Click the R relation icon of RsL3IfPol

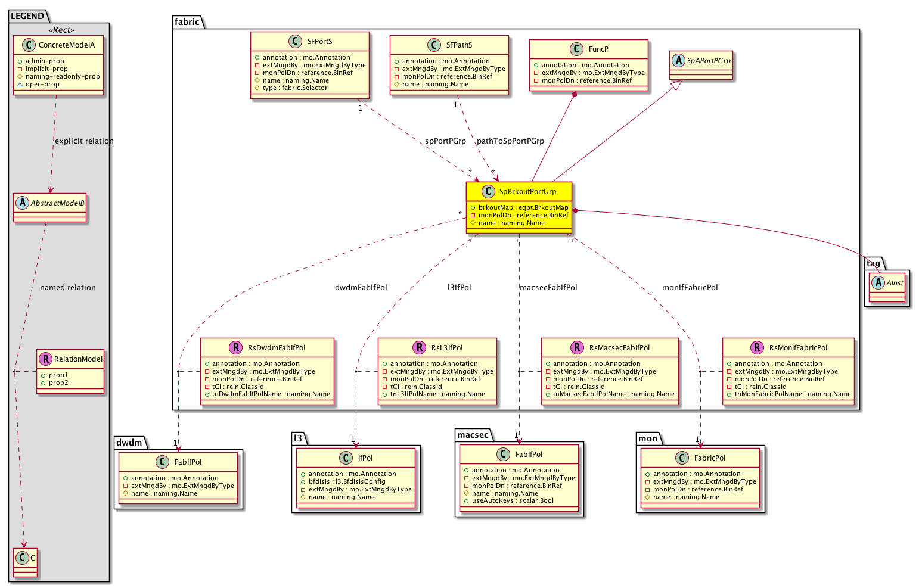419,348
